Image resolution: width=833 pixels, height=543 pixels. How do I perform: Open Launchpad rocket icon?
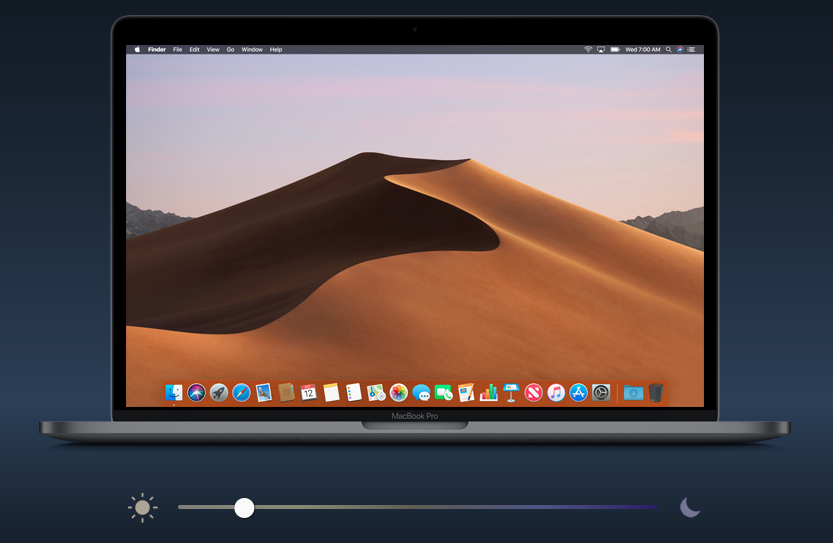click(219, 392)
